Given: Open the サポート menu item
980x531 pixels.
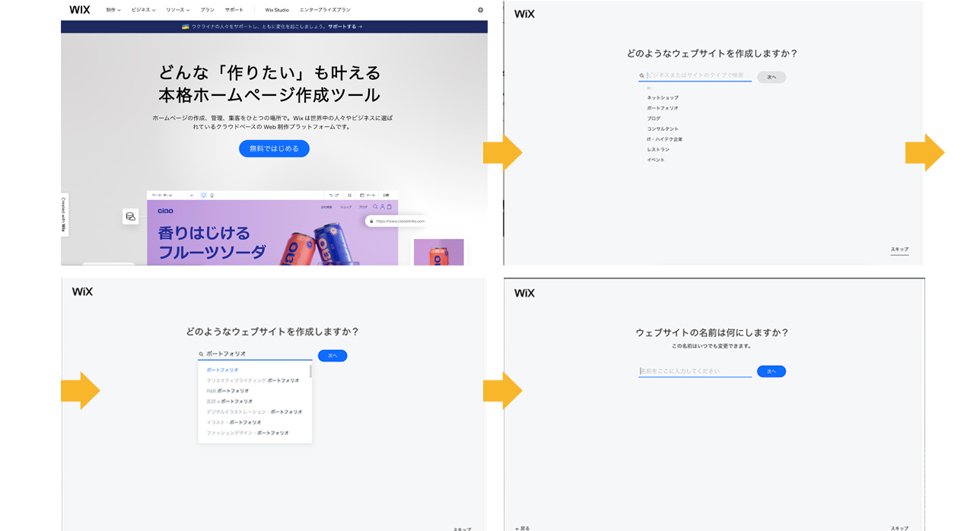Looking at the screenshot, I should pos(234,10).
